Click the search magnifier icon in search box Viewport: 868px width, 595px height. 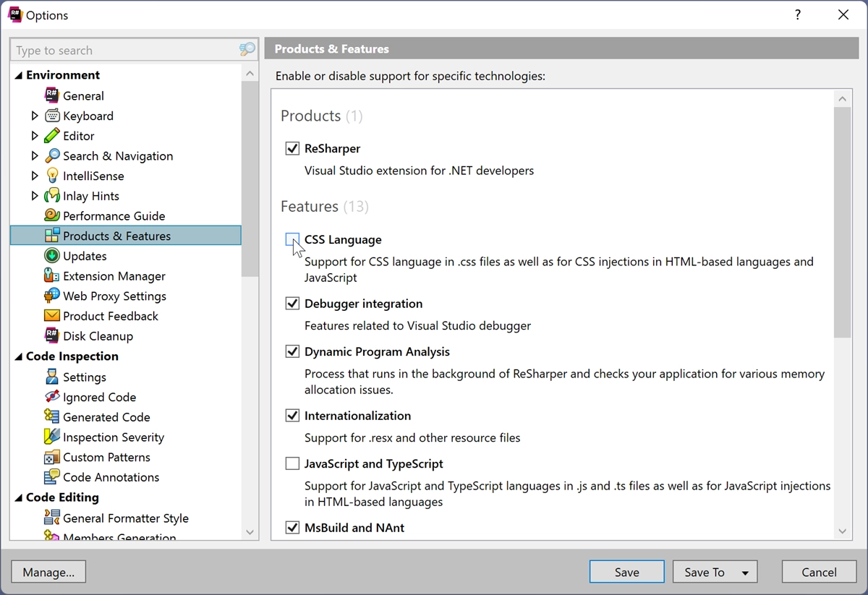[x=247, y=49]
